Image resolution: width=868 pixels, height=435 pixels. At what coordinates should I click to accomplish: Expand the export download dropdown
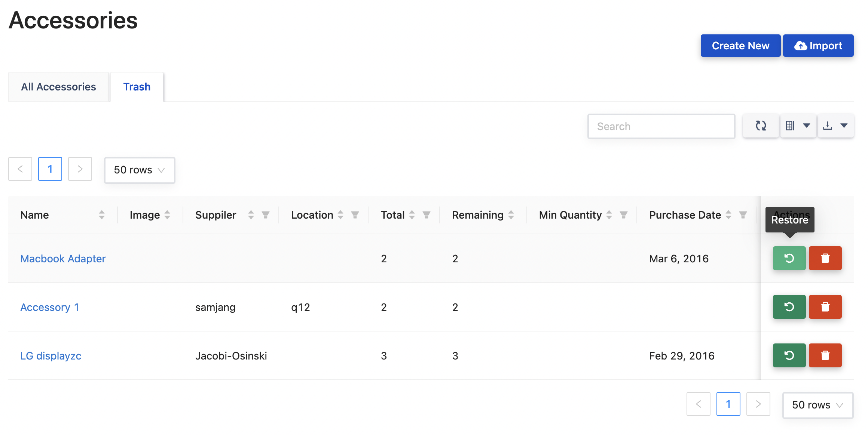point(835,126)
